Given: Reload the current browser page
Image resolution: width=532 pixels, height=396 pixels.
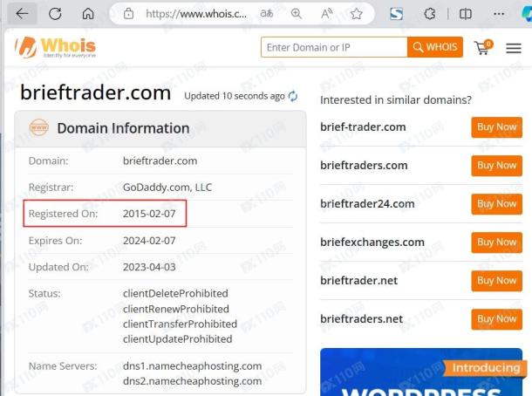Looking at the screenshot, I should pos(55,14).
